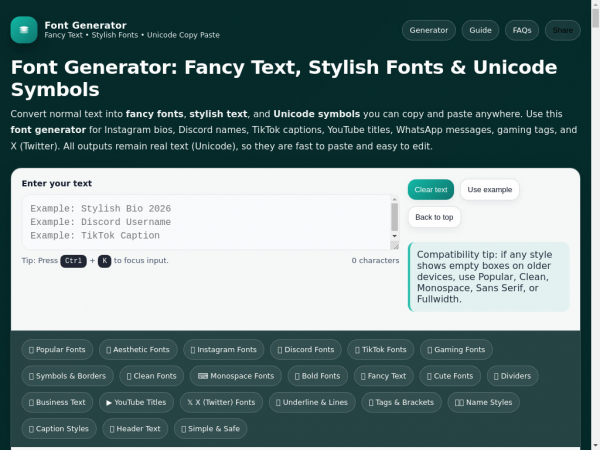Screen dimensions: 600x450
Task: Choose the Symbols & Borders category
Action: [x=67, y=376]
